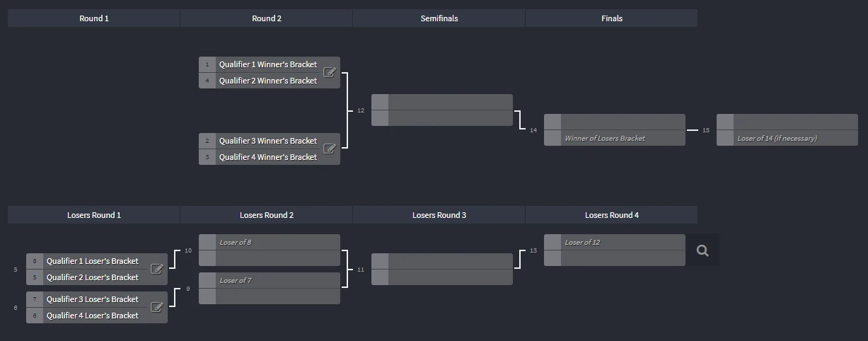Open empty semifinals match 12 box
Image resolution: width=868 pixels, height=341 pixels.
coord(442,110)
